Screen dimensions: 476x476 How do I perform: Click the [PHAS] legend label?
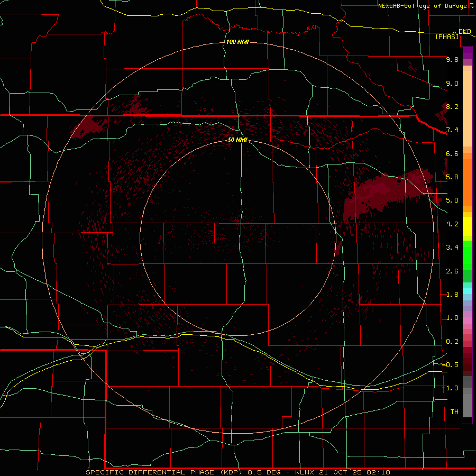[447, 36]
